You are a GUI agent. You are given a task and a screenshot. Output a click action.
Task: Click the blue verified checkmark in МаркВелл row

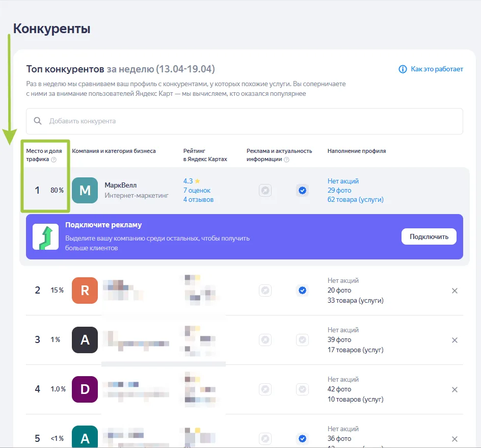tap(303, 190)
